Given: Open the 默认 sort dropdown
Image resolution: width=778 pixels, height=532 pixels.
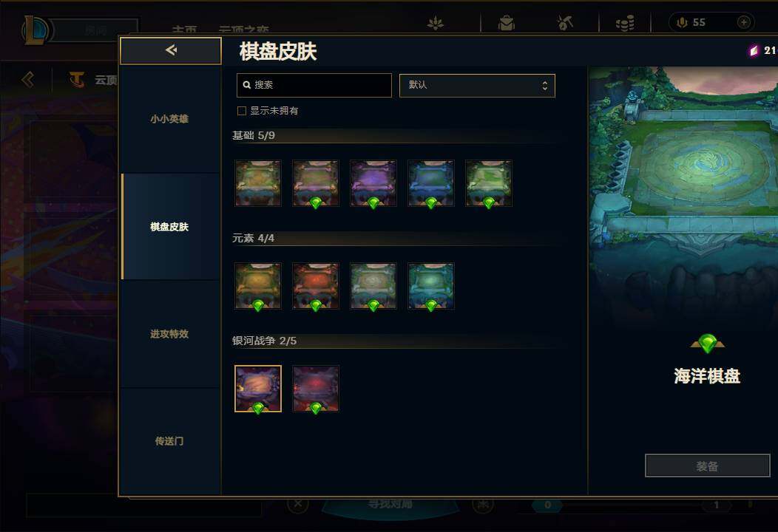Looking at the screenshot, I should pos(477,85).
